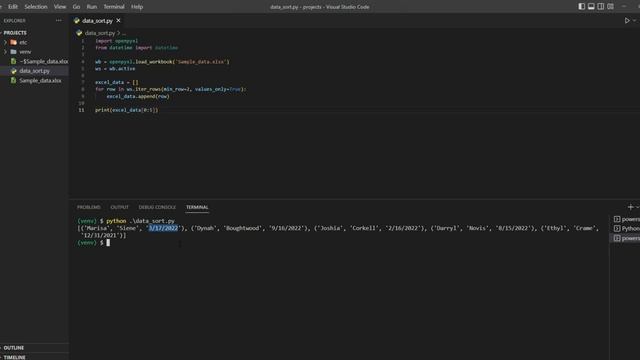This screenshot has height=360, width=640.
Task: Create new terminal with plus icon
Action: pos(630,207)
